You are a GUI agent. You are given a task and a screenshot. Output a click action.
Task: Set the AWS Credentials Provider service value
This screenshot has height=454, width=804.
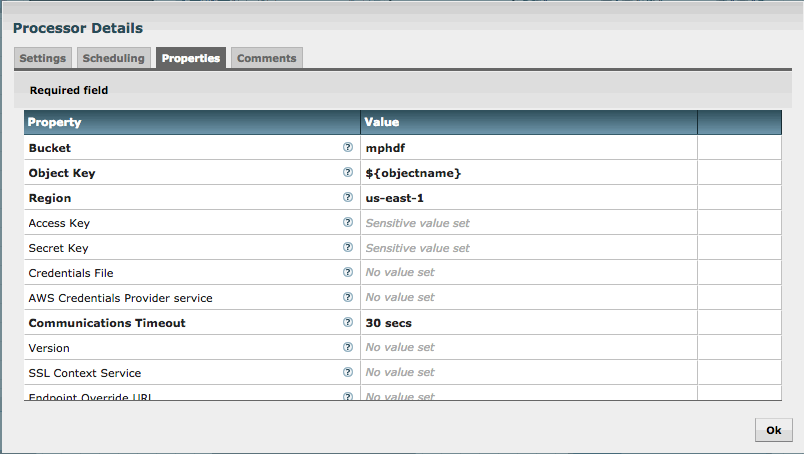point(528,298)
